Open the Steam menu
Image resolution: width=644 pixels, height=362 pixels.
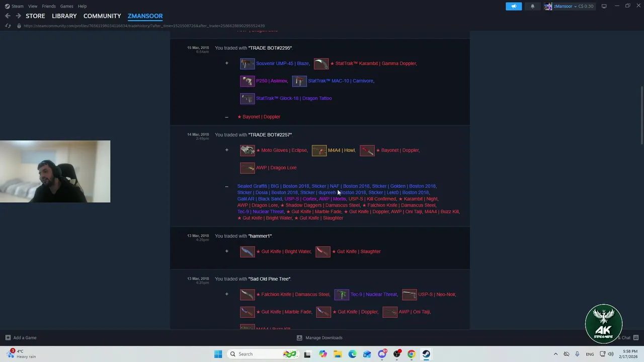pos(14,6)
